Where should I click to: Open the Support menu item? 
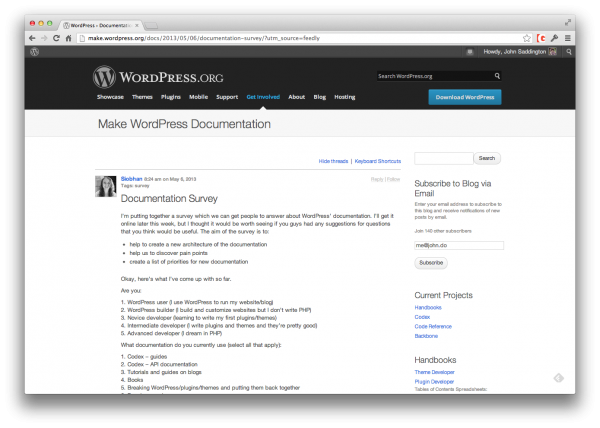[227, 97]
